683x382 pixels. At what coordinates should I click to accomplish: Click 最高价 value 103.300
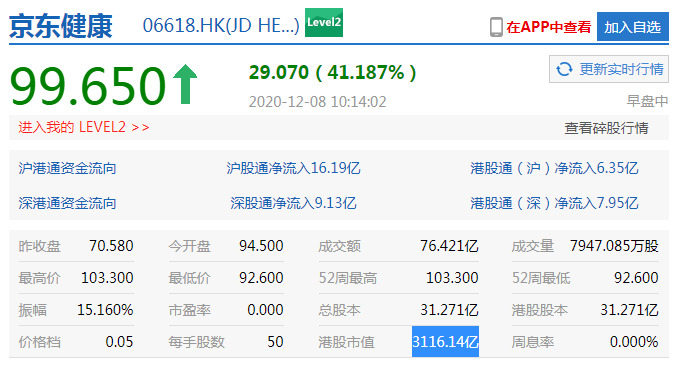107,277
